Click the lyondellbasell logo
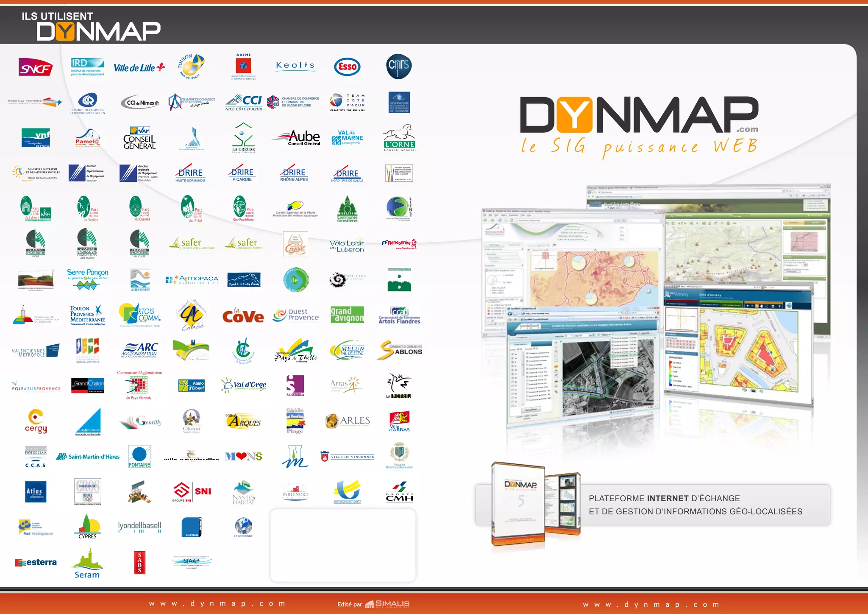 click(x=139, y=526)
